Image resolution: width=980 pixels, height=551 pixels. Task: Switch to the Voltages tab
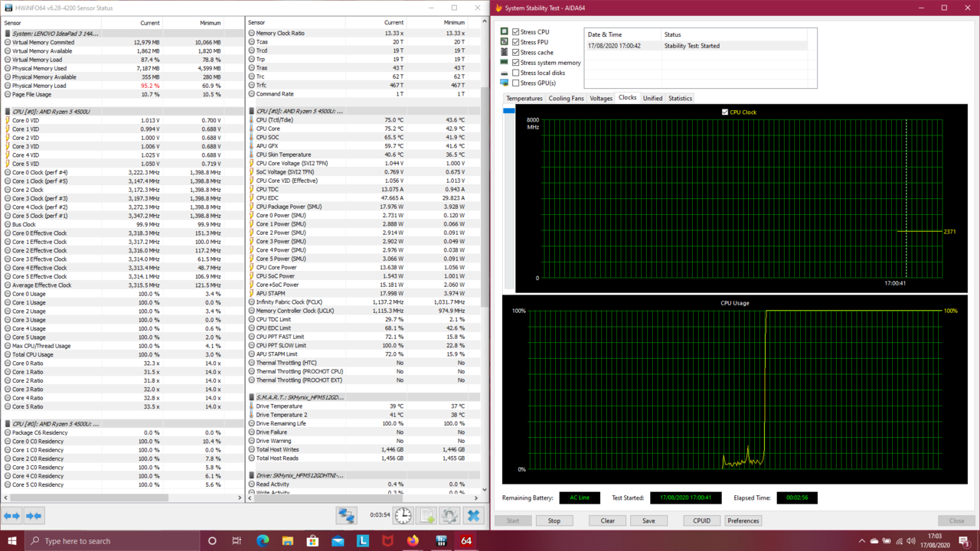601,98
